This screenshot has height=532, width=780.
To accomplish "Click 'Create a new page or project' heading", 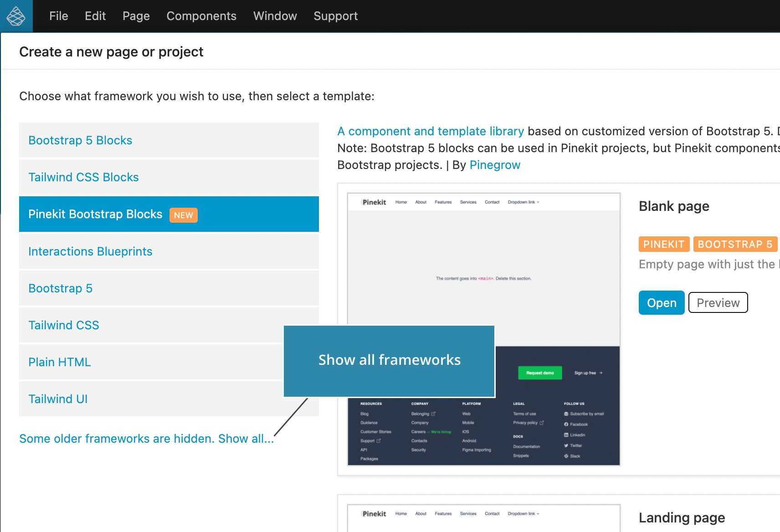I will [x=111, y=52].
